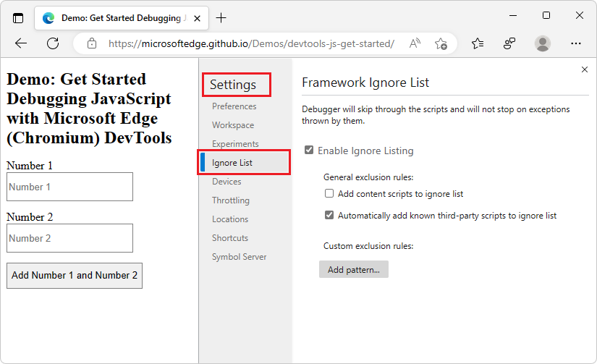
Task: Switch to the Experiments settings page
Action: (235, 144)
